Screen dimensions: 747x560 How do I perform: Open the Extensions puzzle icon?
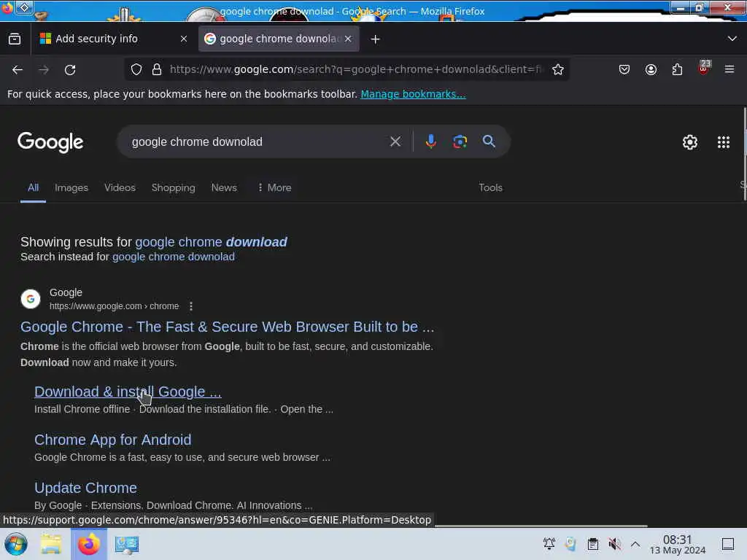pos(677,69)
